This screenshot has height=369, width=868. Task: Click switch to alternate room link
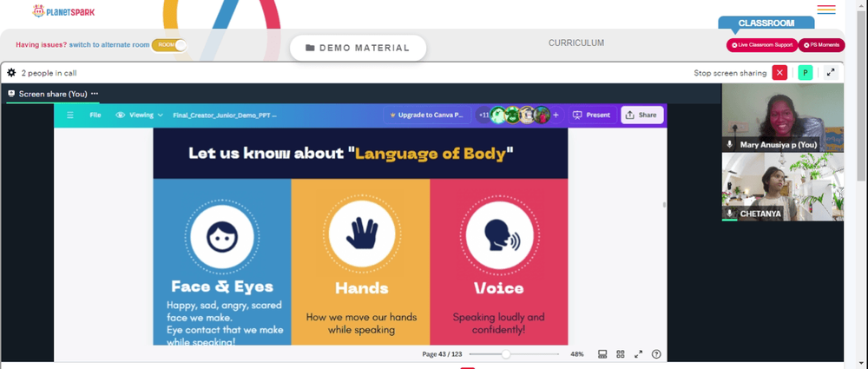pos(109,45)
